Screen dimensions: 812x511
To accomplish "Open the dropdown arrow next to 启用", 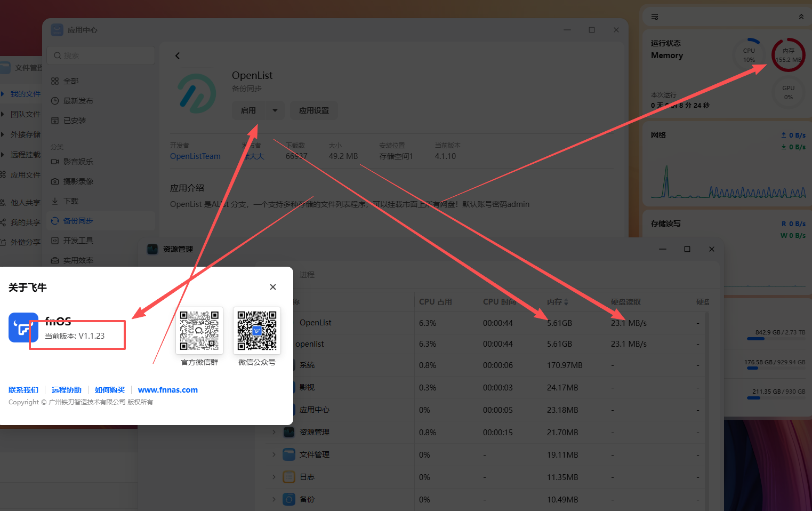I will pyautogui.click(x=275, y=110).
